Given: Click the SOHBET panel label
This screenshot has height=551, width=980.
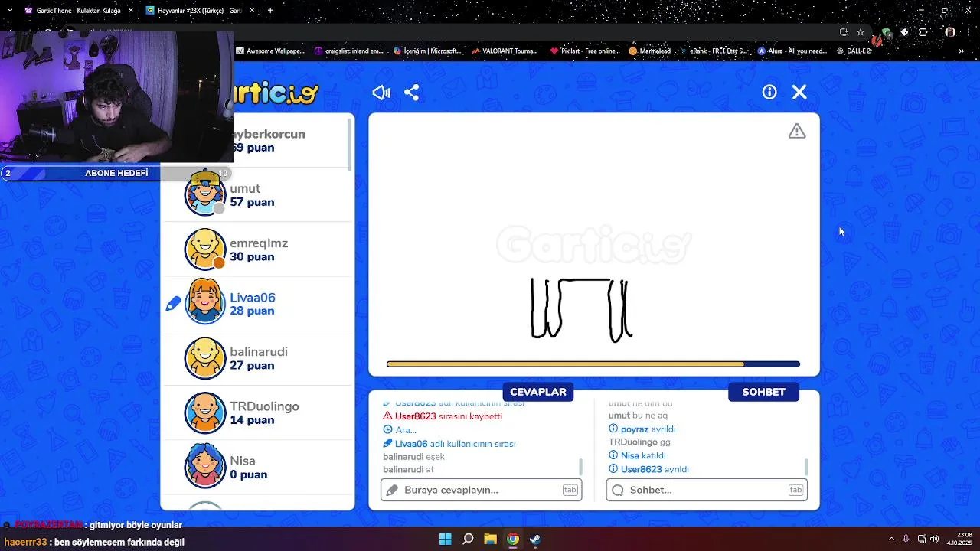Looking at the screenshot, I should (x=763, y=392).
